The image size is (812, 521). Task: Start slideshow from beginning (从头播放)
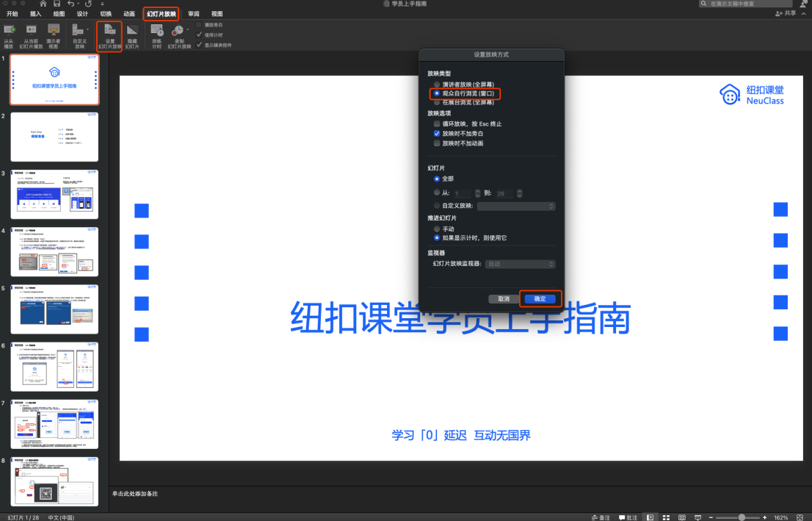(9, 36)
